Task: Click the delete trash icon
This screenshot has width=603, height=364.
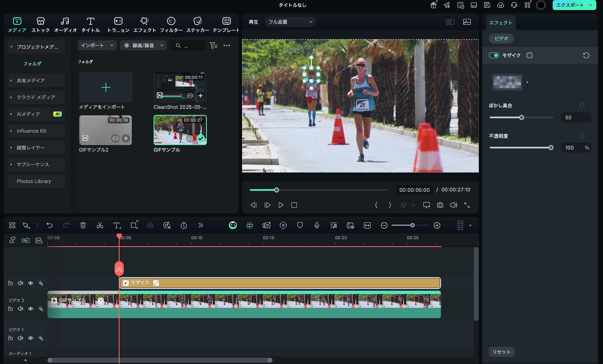Action: click(x=83, y=225)
